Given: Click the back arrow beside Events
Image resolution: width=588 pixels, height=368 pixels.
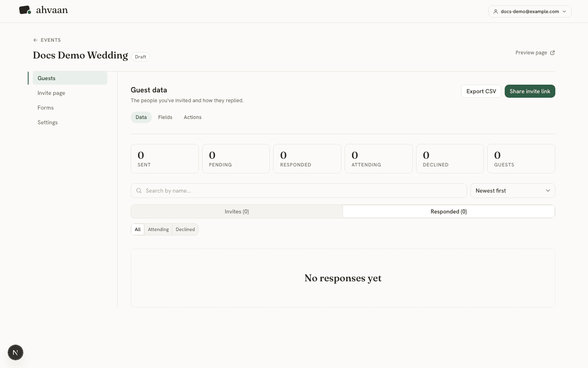Looking at the screenshot, I should [x=36, y=40].
